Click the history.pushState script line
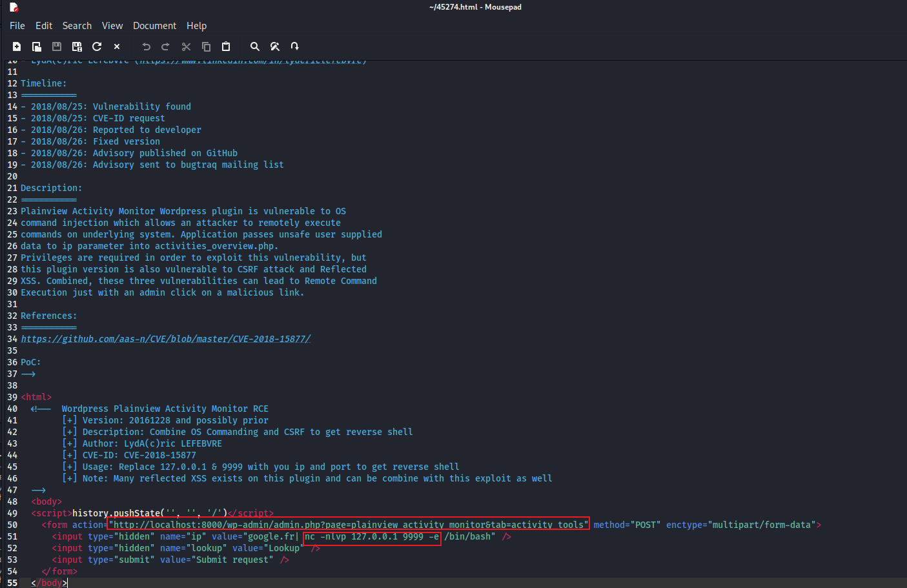 click(x=152, y=513)
